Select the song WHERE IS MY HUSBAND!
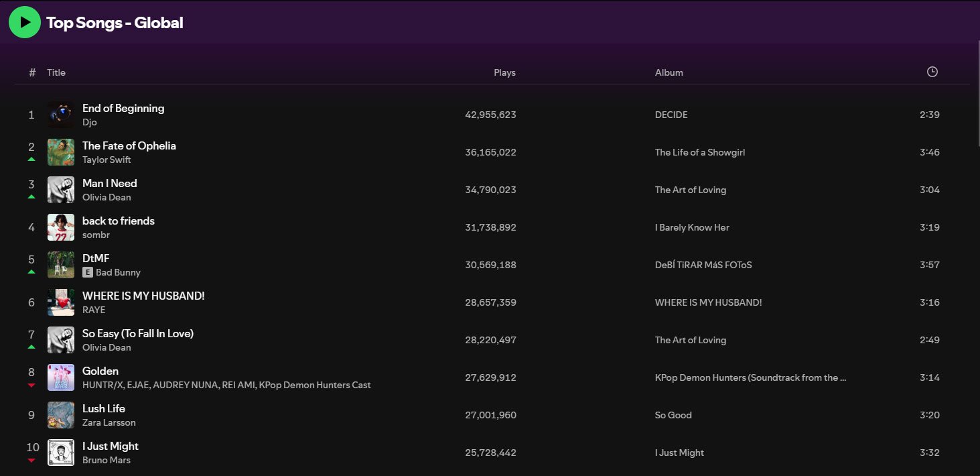 [x=143, y=295]
